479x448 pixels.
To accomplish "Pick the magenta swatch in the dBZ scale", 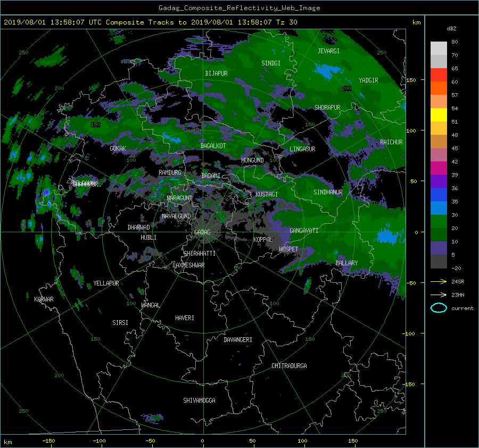I will pyautogui.click(x=439, y=168).
